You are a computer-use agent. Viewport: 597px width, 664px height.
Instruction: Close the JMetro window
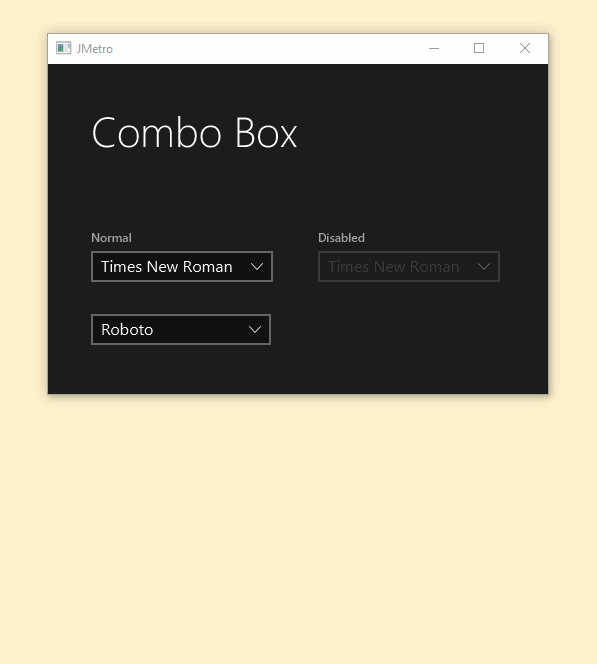click(x=525, y=48)
